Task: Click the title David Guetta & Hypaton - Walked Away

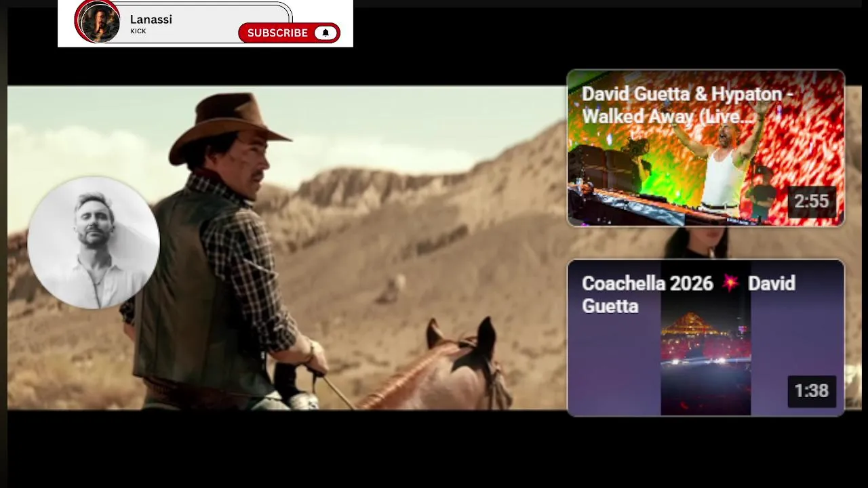Action: tap(687, 105)
